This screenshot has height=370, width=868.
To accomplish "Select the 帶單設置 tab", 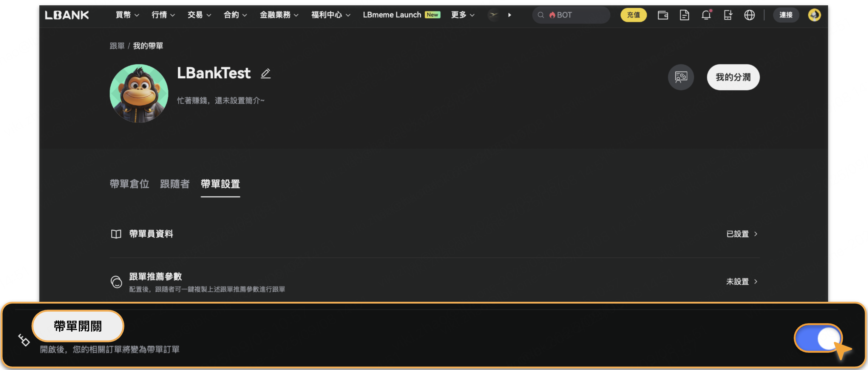I will pyautogui.click(x=220, y=184).
